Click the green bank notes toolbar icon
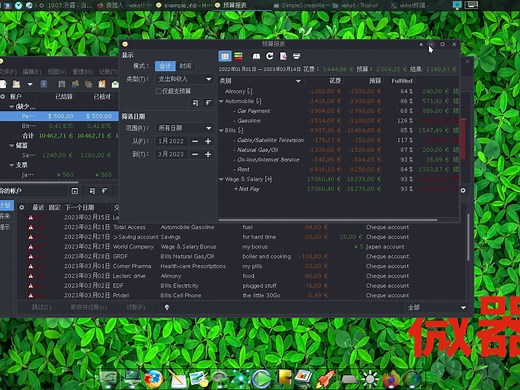Viewport: 520px width, 390px height. point(75,84)
